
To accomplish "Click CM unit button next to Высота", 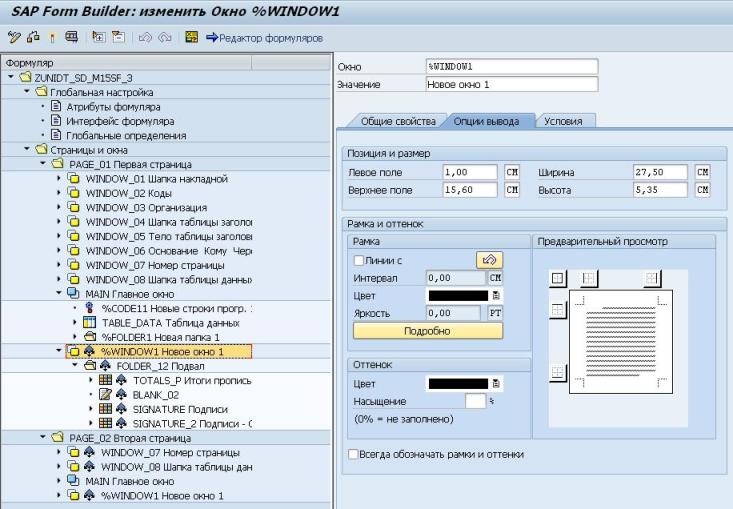I will pos(702,190).
